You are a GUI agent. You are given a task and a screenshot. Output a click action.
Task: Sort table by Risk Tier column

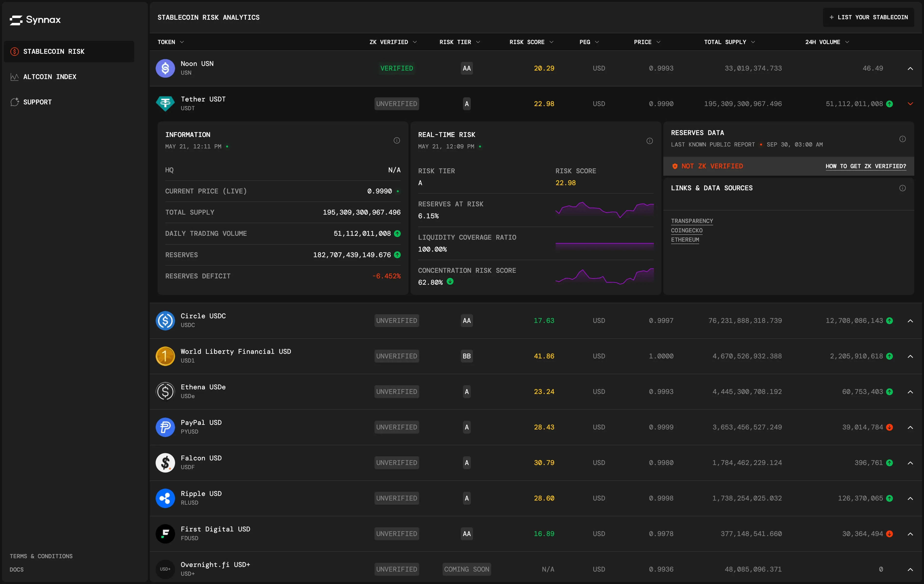click(x=460, y=42)
